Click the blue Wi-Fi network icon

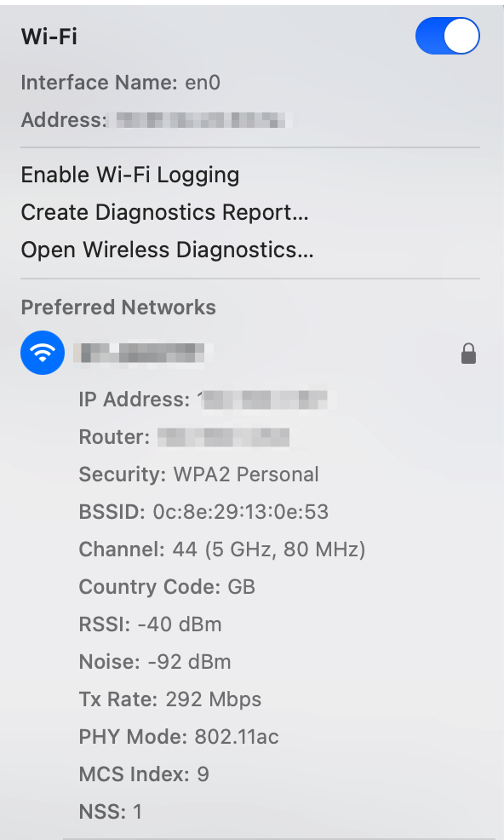[43, 353]
